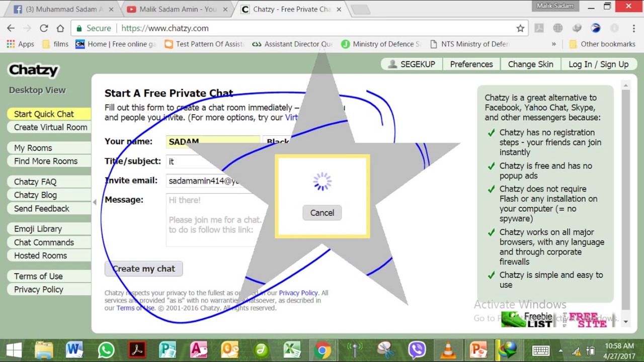This screenshot has width=644, height=362.
Task: Collapse the sidebar with the left arrow
Action: [94, 202]
